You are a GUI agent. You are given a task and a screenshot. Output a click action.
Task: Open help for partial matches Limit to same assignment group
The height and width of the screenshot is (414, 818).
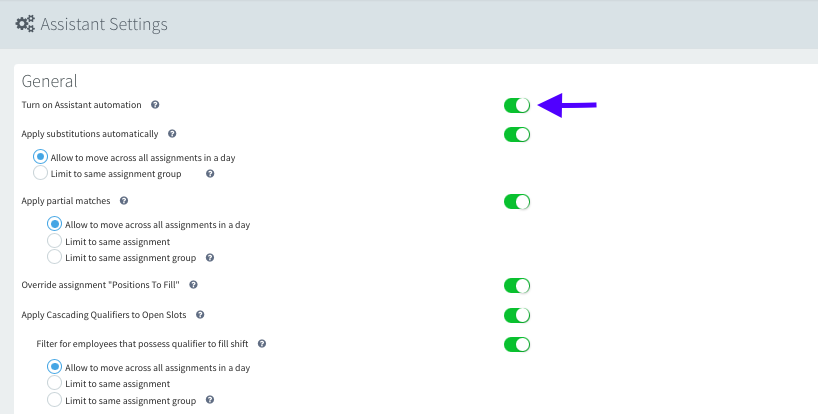[x=210, y=258]
